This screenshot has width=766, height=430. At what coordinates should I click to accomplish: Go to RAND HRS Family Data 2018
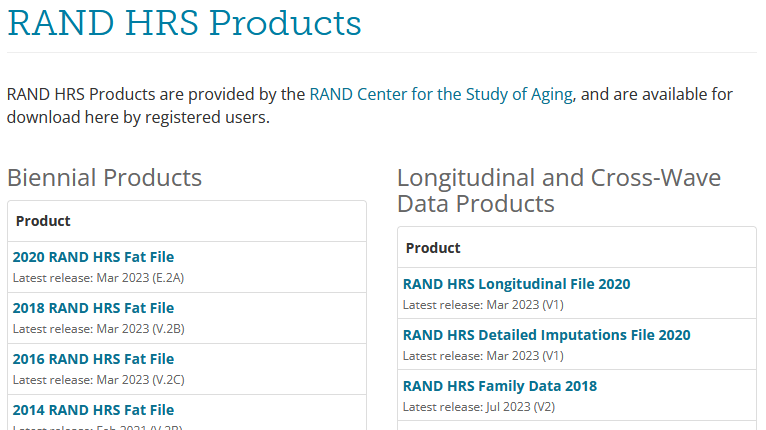pos(499,386)
